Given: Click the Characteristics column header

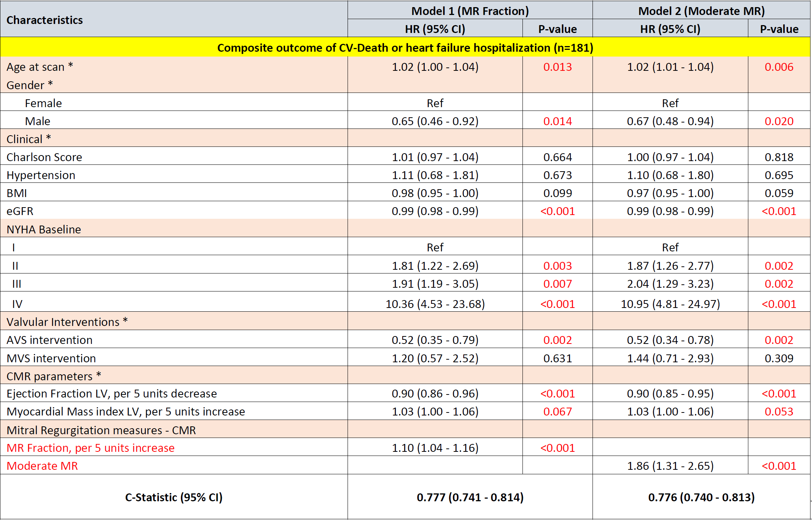Looking at the screenshot, I should [45, 20].
